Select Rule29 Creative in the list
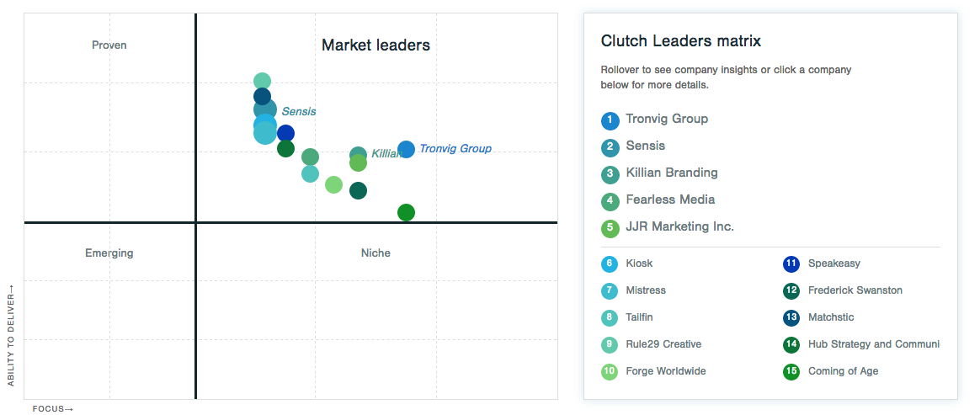 coord(663,343)
